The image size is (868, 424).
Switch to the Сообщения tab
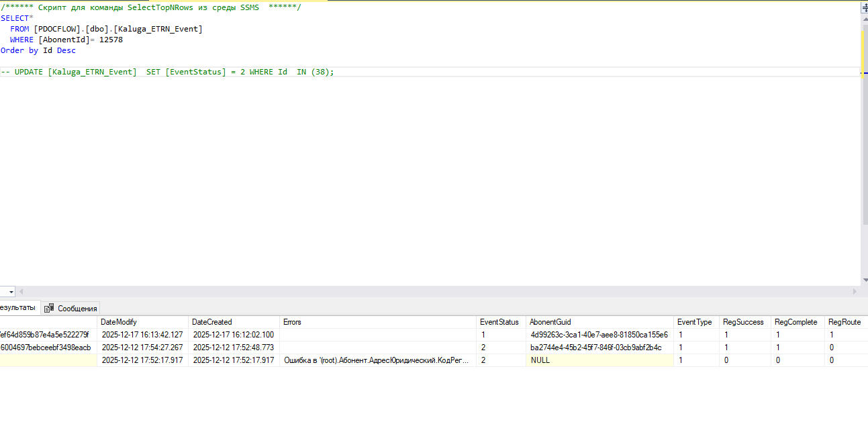(x=77, y=309)
